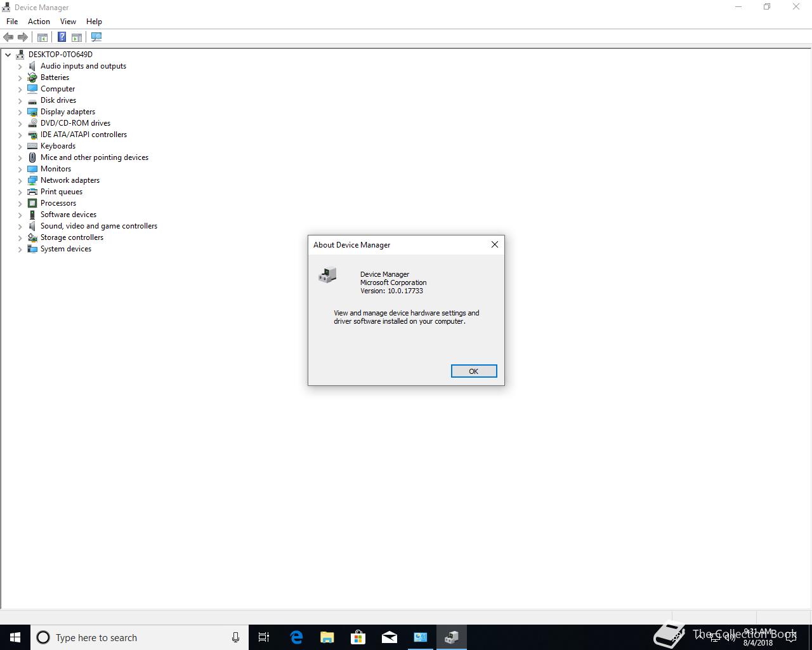The height and width of the screenshot is (650, 812).
Task: Expand the Processors node arrow
Action: (20, 203)
